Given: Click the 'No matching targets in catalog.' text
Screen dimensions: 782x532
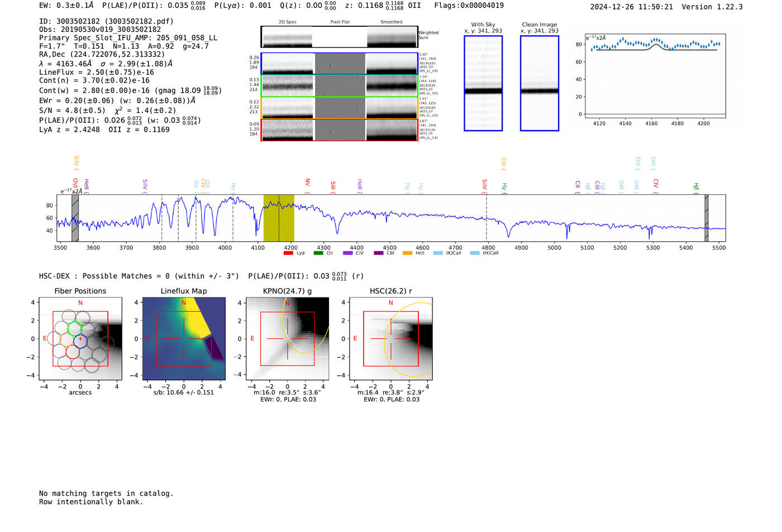Looking at the screenshot, I should tap(106, 493).
